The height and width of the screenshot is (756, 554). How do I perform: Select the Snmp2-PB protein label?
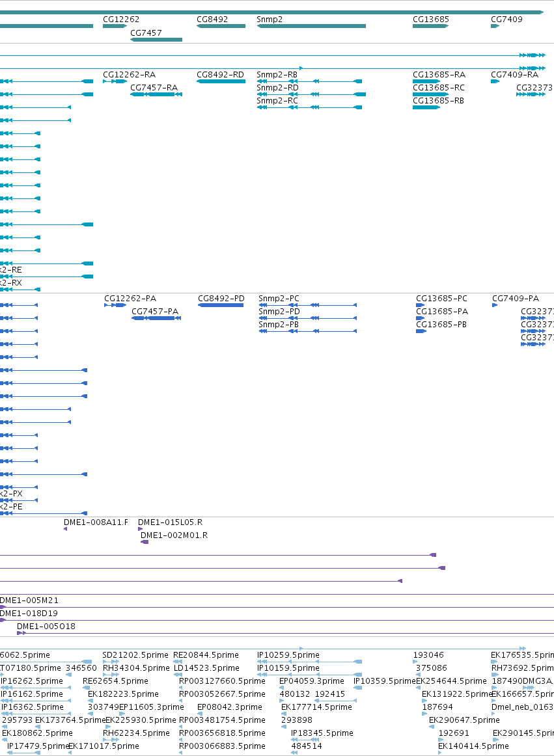279,325
